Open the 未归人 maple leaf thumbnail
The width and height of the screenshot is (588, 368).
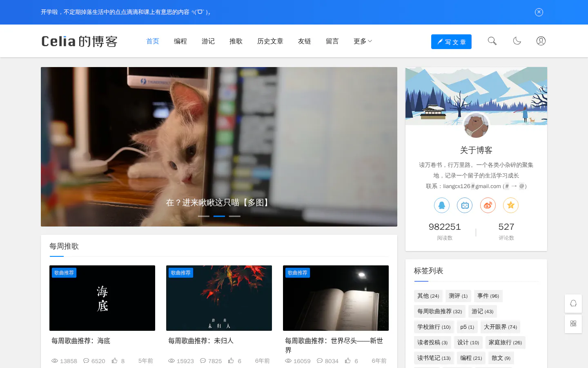(219, 298)
